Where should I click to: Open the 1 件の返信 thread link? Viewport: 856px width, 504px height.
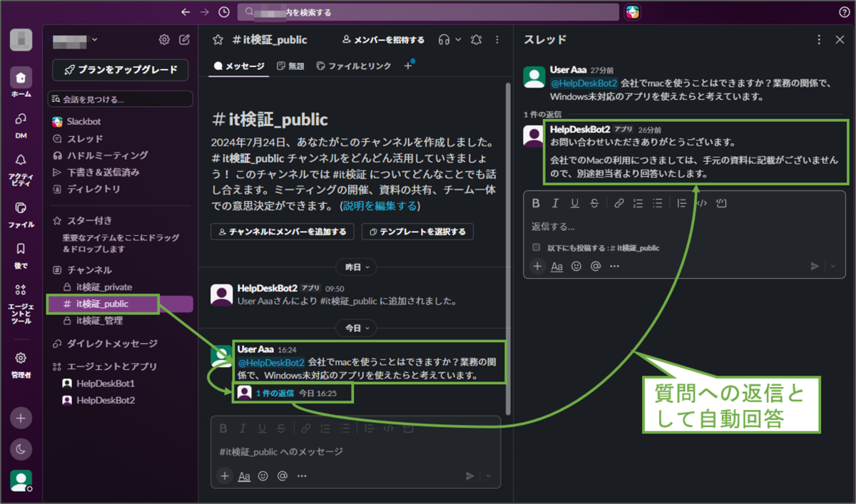(275, 393)
